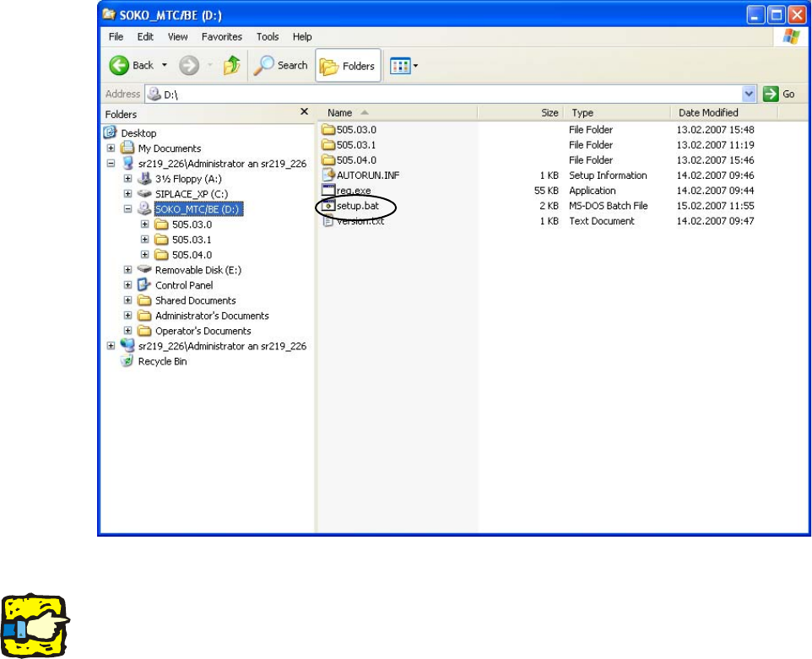Expand the 505.04.0 tree node

click(145, 255)
